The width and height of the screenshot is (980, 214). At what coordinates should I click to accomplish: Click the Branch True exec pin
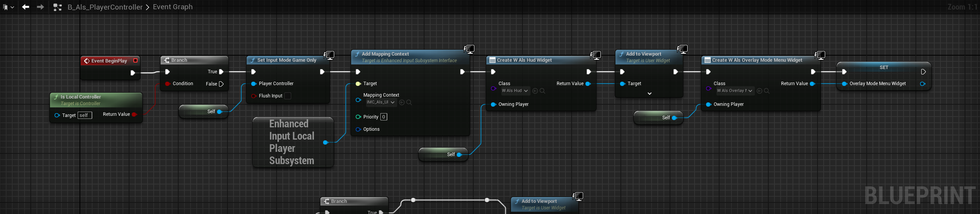pyautogui.click(x=221, y=72)
